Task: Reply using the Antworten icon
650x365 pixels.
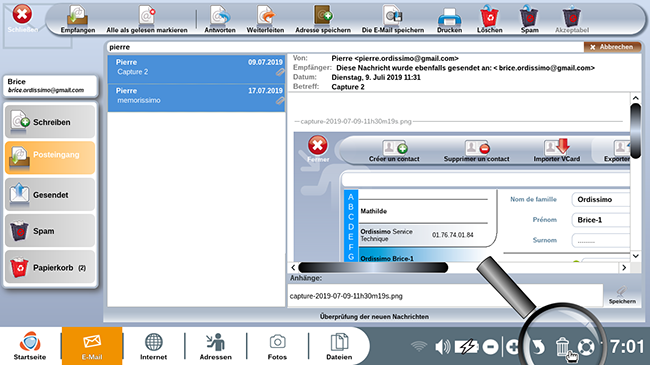Action: click(x=220, y=19)
